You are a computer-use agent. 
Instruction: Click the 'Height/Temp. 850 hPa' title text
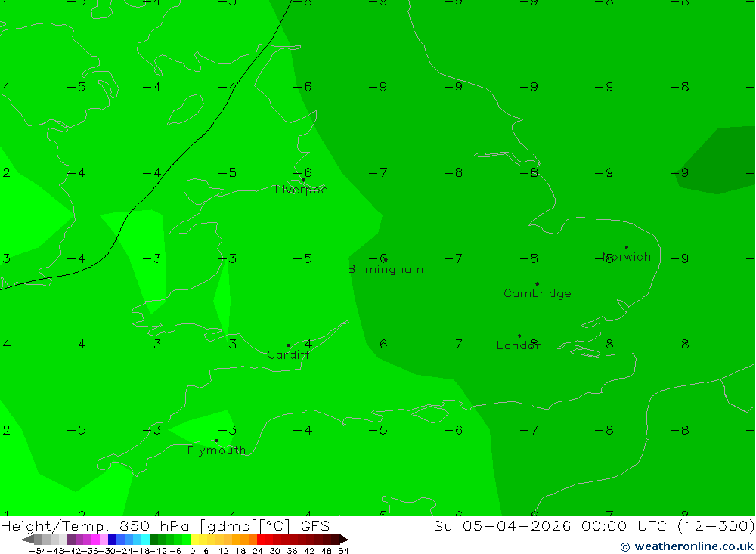tap(95, 526)
